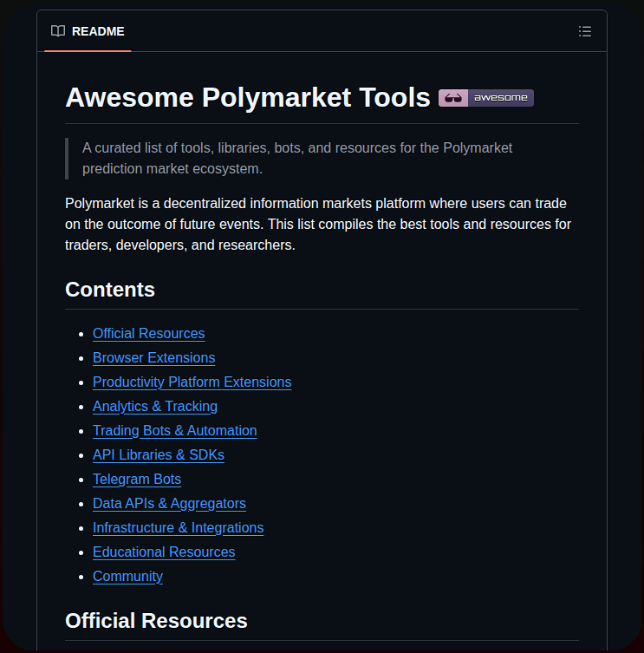Click the awesome sunglasses badge
Viewport: 644px width, 653px height.
(485, 98)
